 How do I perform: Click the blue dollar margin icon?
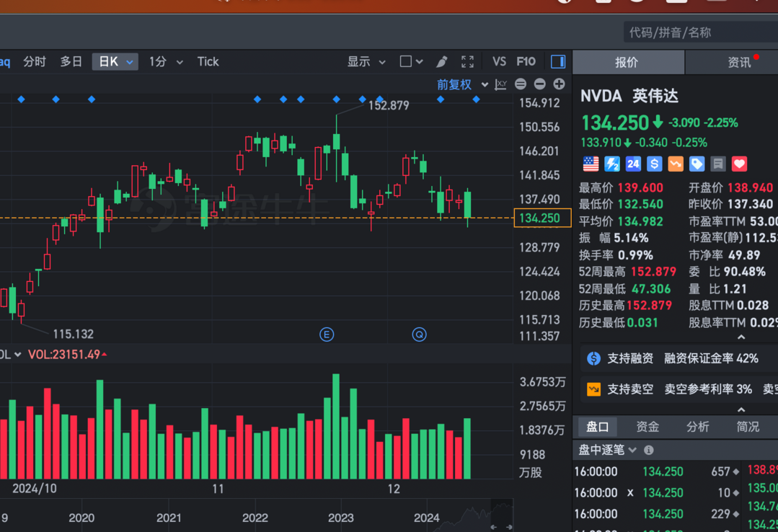[655, 164]
